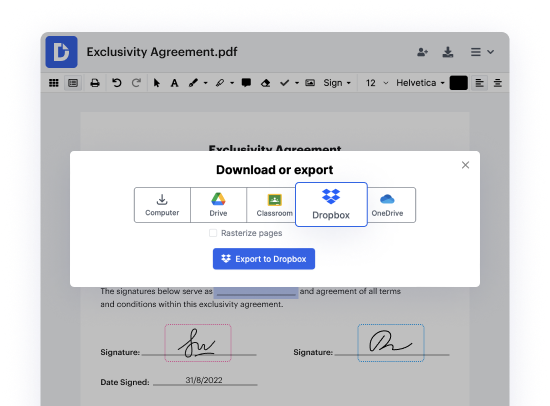Toggle the page list view icon
550x406 pixels.
(73, 83)
